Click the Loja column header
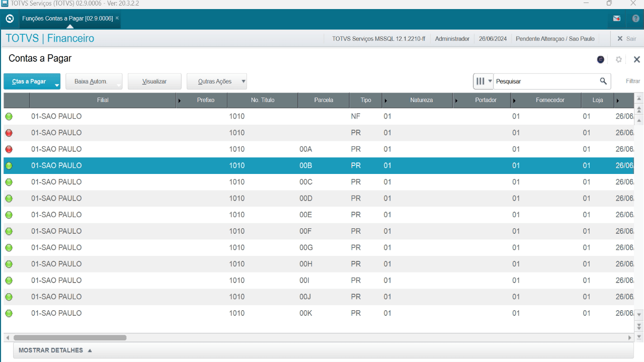 [x=598, y=100]
